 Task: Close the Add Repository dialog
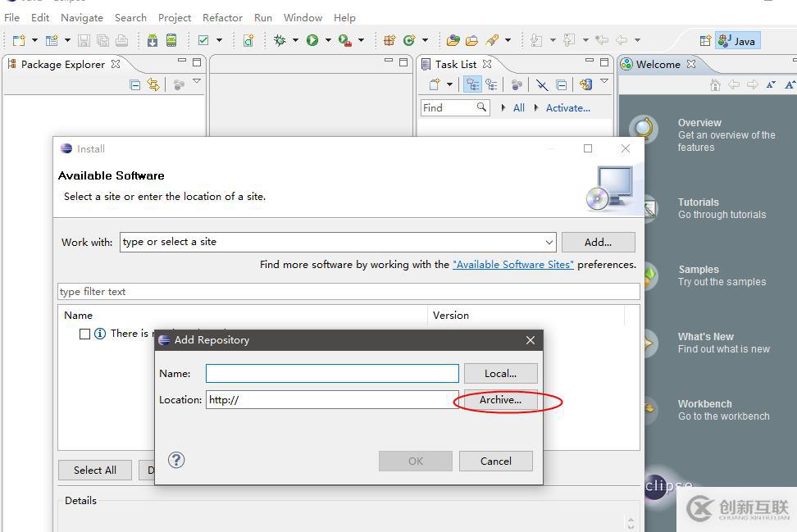(531, 340)
